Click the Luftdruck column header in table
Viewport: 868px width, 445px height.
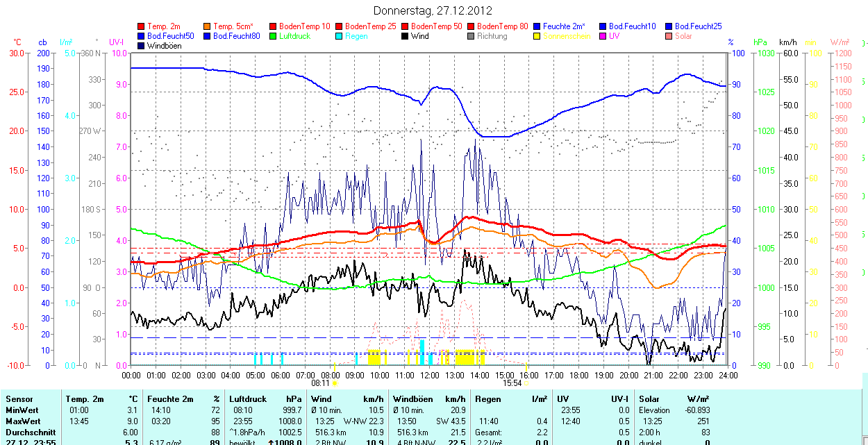(x=248, y=399)
